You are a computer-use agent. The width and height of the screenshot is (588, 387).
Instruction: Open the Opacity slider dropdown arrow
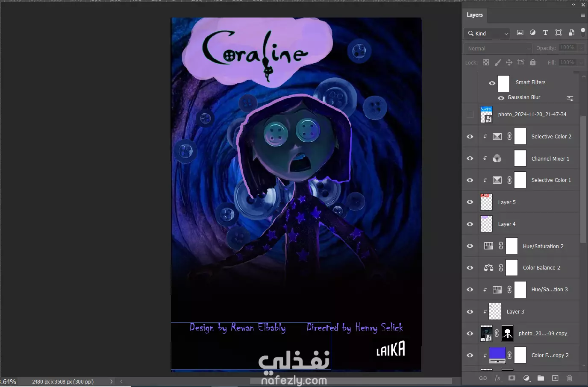click(582, 48)
